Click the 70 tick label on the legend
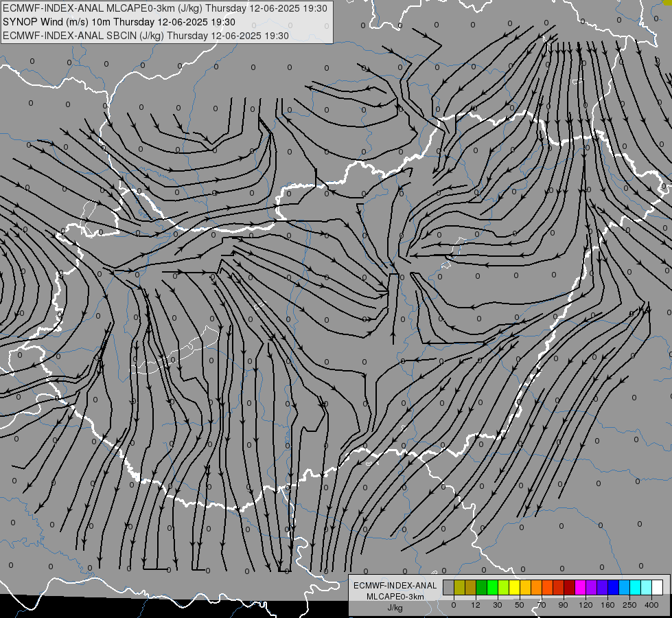The image size is (672, 618). point(542,605)
